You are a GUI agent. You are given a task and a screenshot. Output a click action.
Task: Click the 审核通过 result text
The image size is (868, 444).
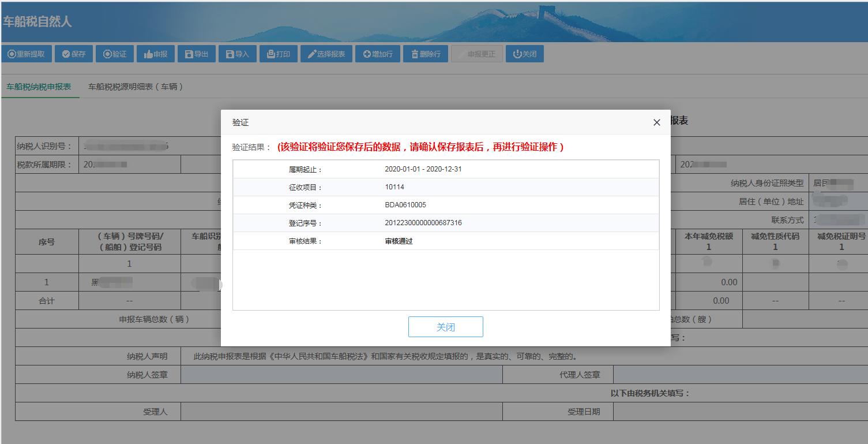pyautogui.click(x=399, y=241)
